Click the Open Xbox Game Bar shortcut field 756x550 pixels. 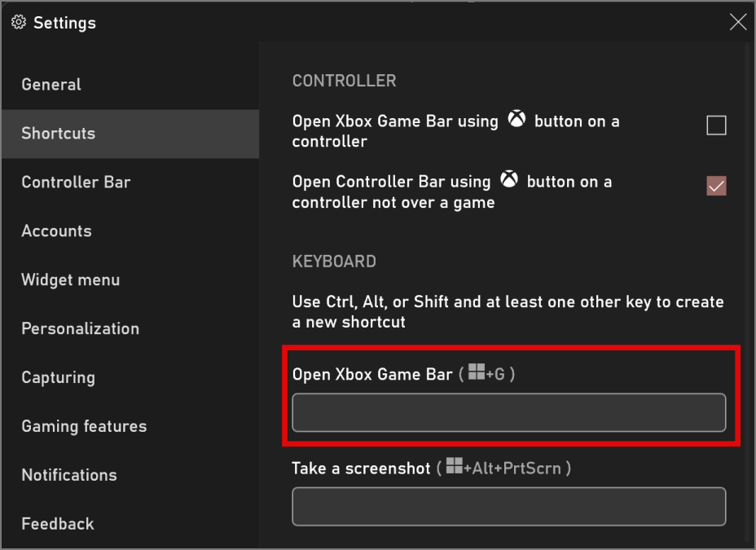(x=508, y=413)
